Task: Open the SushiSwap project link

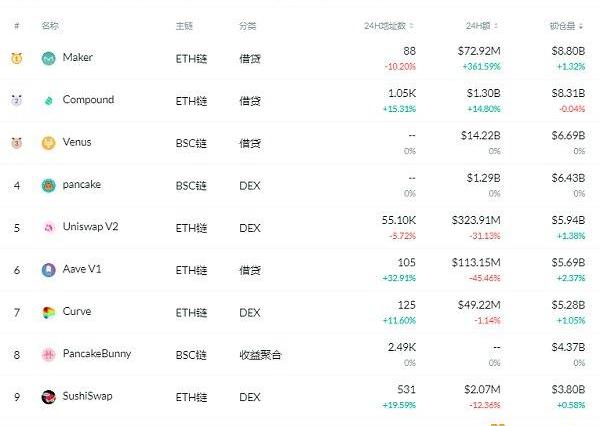Action: (87, 396)
